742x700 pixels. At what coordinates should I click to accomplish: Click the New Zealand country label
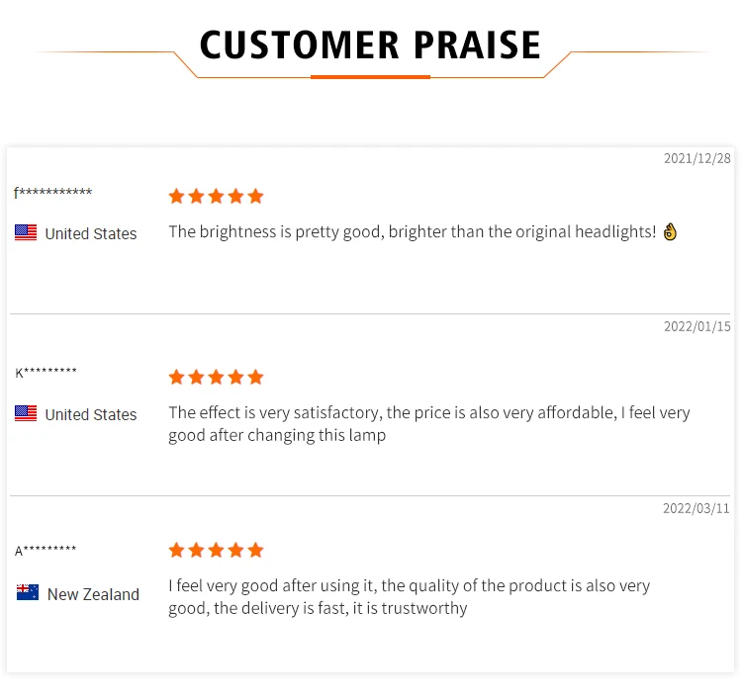pos(93,594)
